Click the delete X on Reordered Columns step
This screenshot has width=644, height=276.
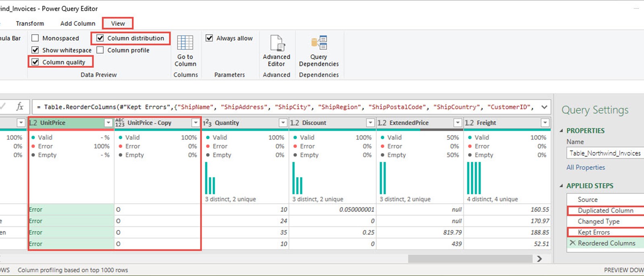pyautogui.click(x=572, y=243)
